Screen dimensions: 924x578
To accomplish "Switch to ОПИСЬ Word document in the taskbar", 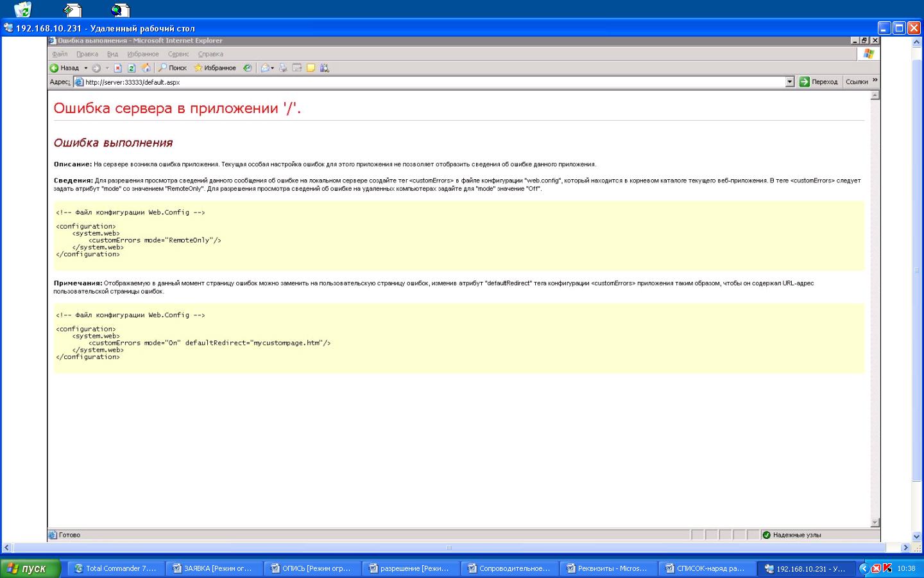I will 312,568.
